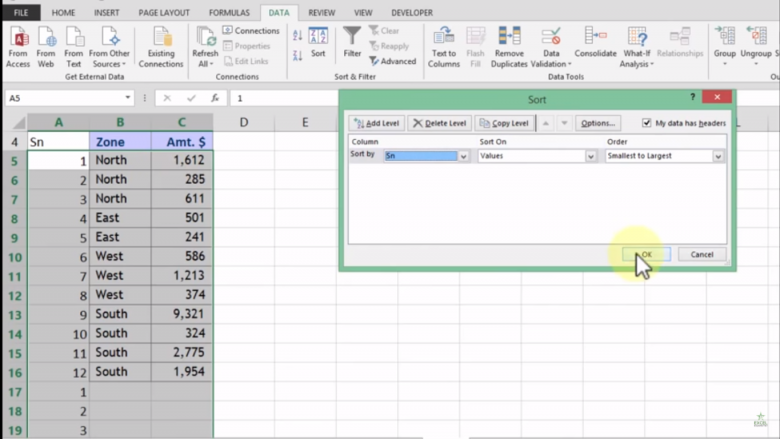Select cell with value 2,775
This screenshot has height=439, width=780.
click(182, 352)
